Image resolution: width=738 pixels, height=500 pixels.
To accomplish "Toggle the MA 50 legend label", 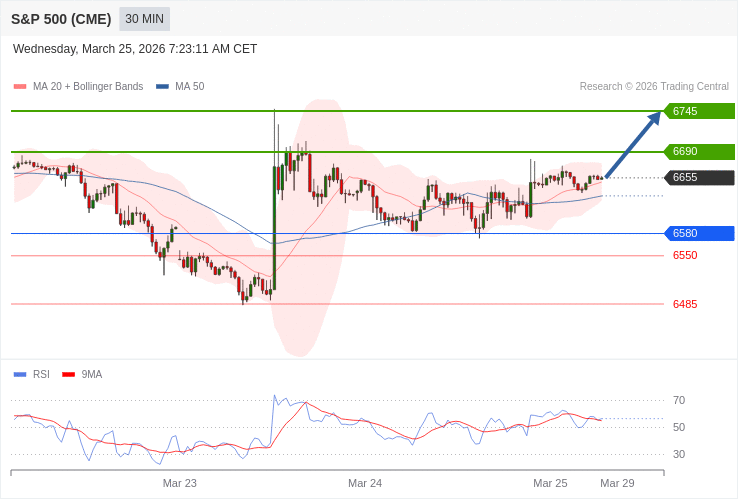I will coord(189,87).
